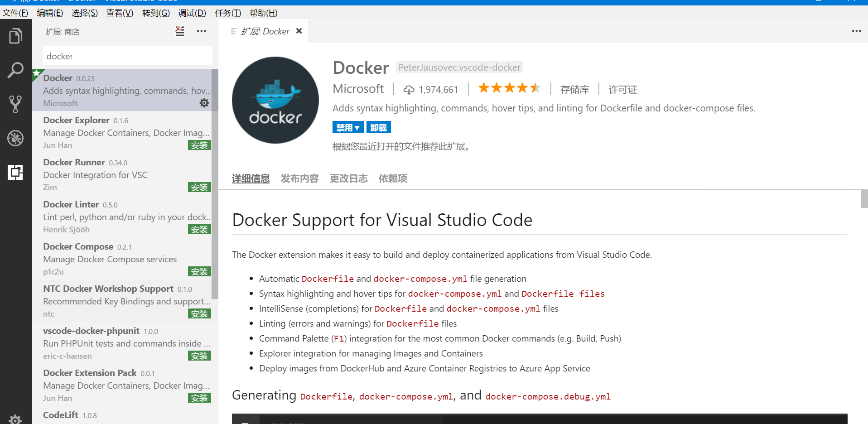Open the editor more actions ellipsis at top right
The height and width of the screenshot is (424, 868).
[856, 31]
